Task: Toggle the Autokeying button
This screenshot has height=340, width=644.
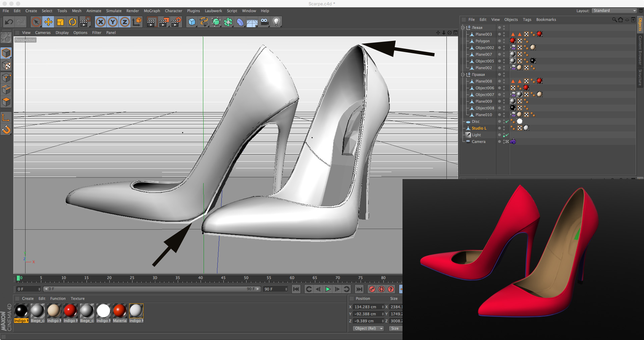Action: [x=381, y=289]
